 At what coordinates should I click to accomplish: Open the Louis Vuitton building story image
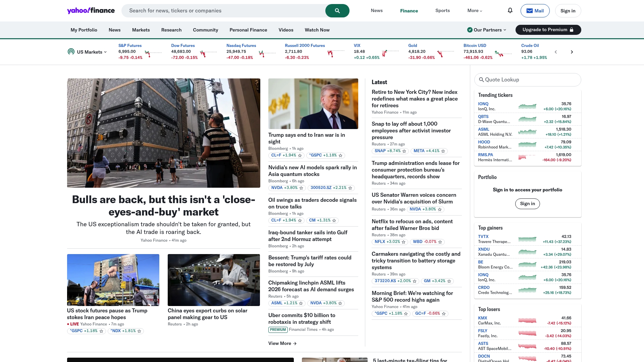tap(163, 133)
